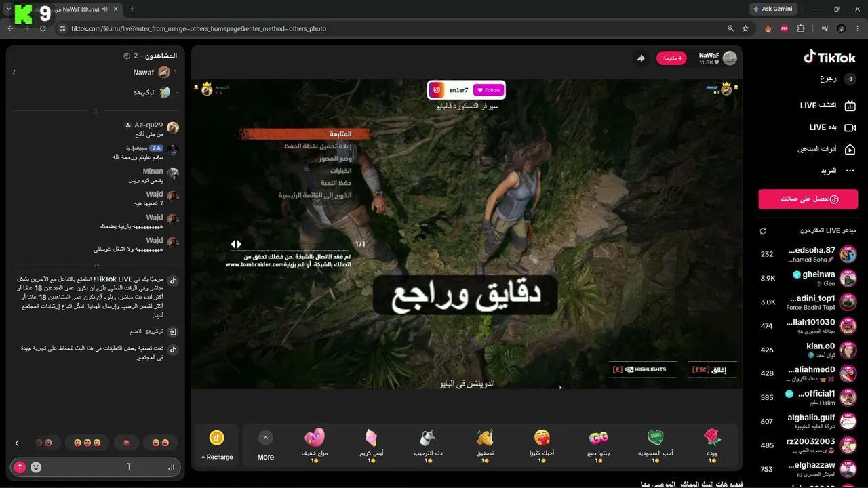Send the chat message with red arrow
This screenshot has height=488, width=868.
20,467
